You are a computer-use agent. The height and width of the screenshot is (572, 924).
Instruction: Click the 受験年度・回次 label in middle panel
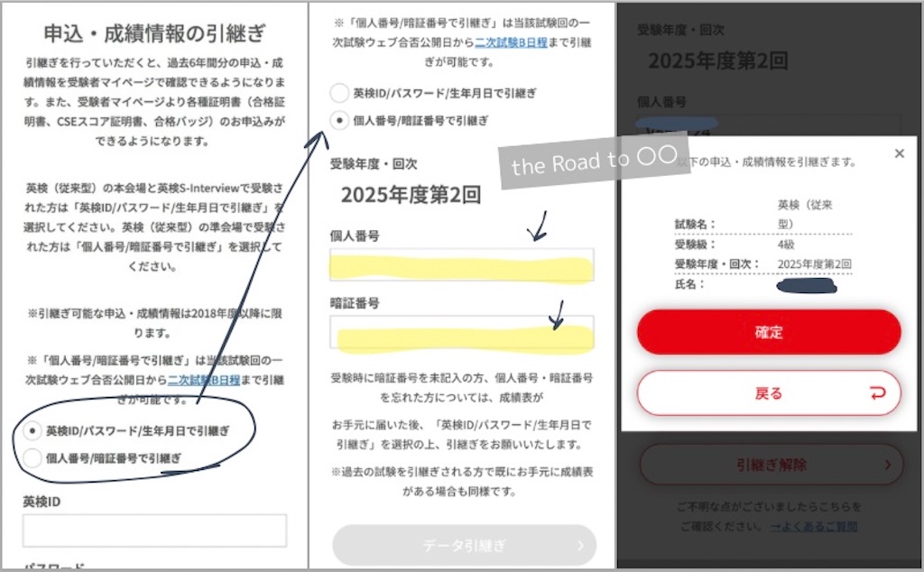pyautogui.click(x=374, y=164)
